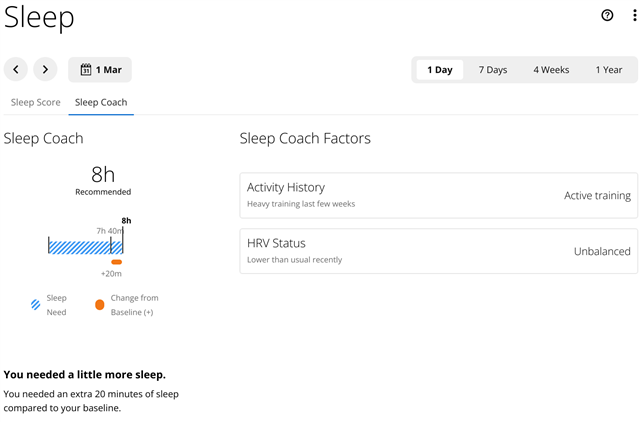
Task: Expand the HRV Status factor card
Action: (x=439, y=251)
